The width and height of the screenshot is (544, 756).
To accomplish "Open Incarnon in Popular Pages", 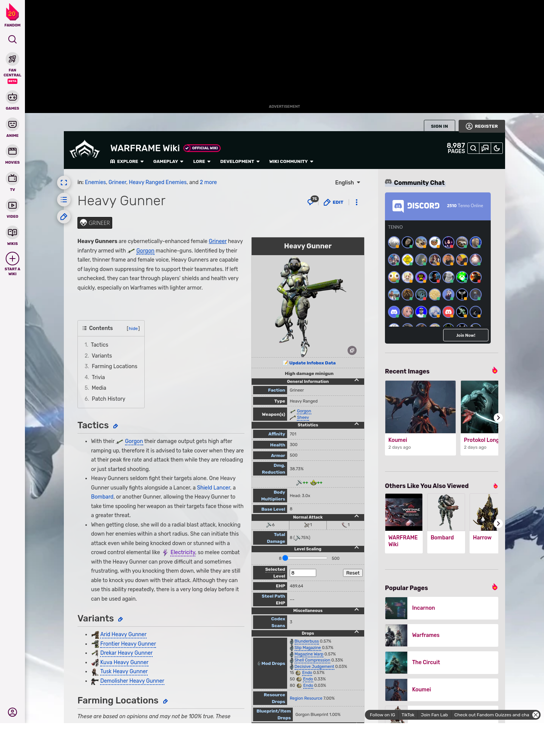I will click(x=442, y=608).
